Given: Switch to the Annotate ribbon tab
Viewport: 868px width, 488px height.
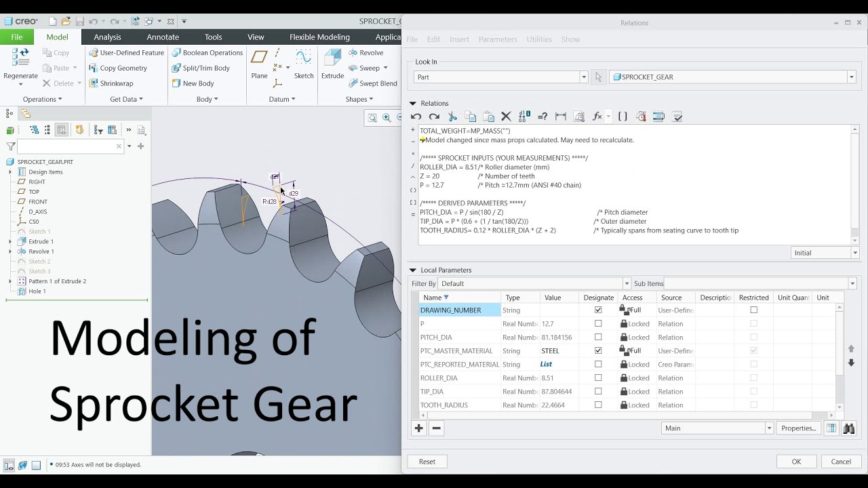Looking at the screenshot, I should [x=163, y=37].
